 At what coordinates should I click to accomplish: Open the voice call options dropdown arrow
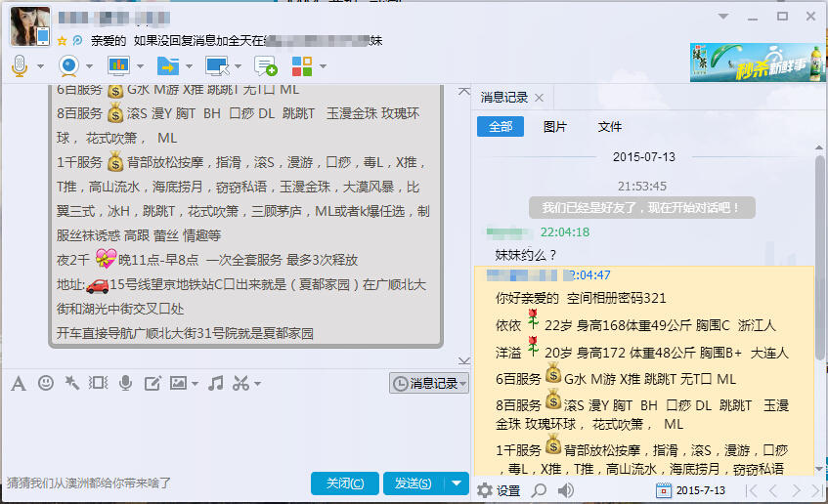click(x=41, y=66)
